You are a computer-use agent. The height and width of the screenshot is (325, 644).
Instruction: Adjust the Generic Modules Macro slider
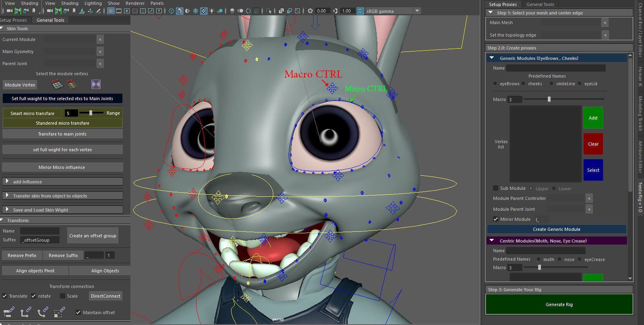(564, 99)
